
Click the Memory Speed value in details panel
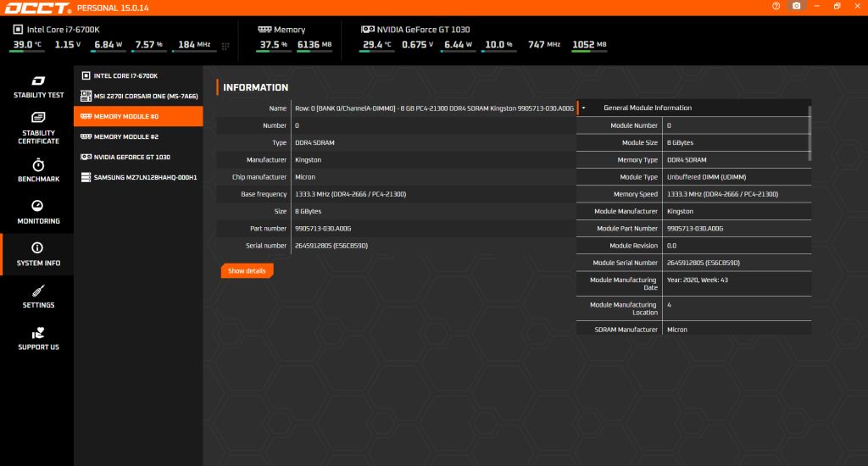[722, 194]
